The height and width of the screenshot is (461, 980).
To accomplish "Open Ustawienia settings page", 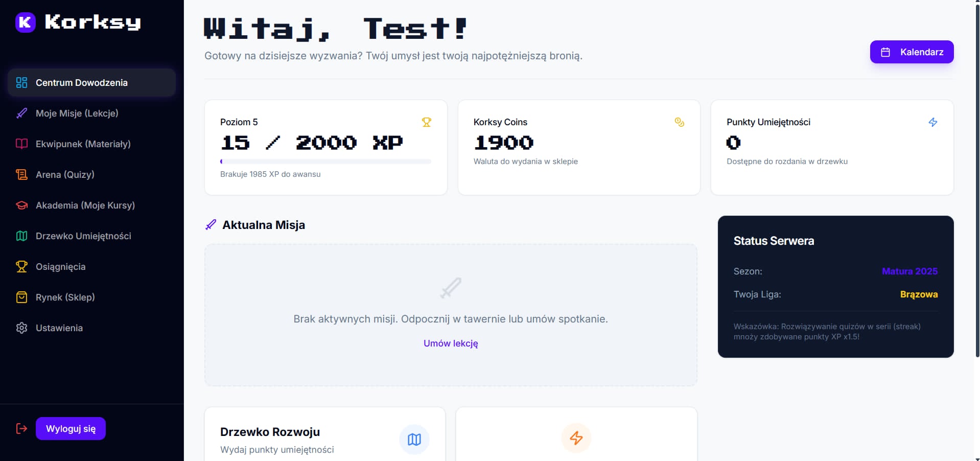I will (x=92, y=328).
